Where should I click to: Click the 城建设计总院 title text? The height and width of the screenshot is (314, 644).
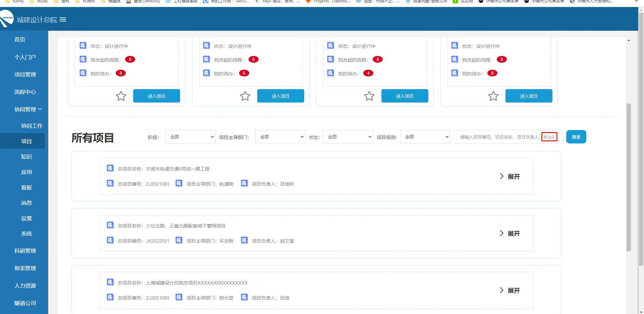[x=37, y=20]
